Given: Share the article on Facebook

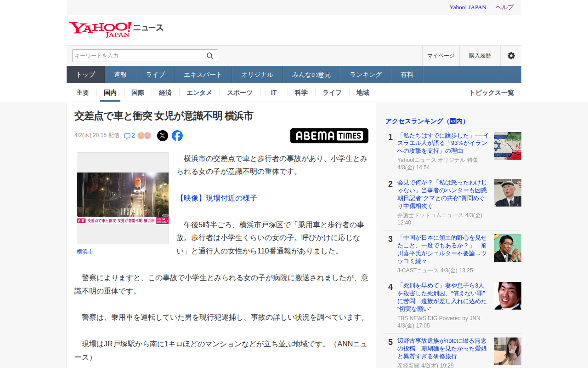Looking at the screenshot, I should pos(177,136).
